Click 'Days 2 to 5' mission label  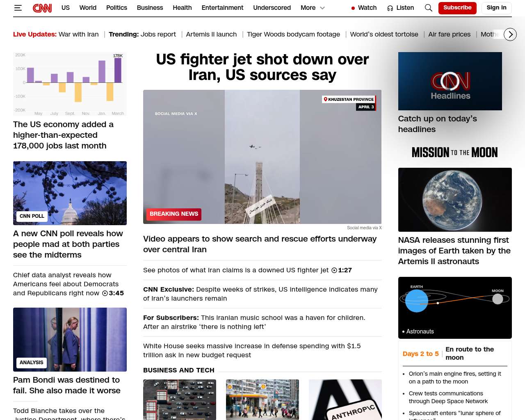click(x=421, y=354)
